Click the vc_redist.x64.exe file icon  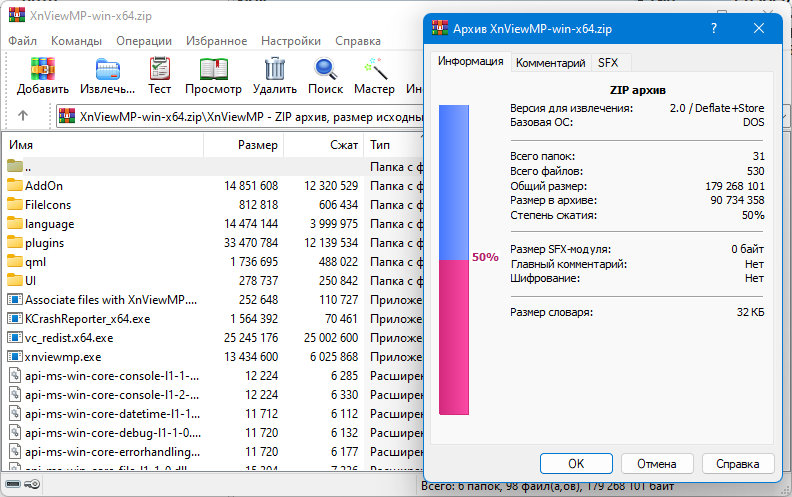pos(15,337)
